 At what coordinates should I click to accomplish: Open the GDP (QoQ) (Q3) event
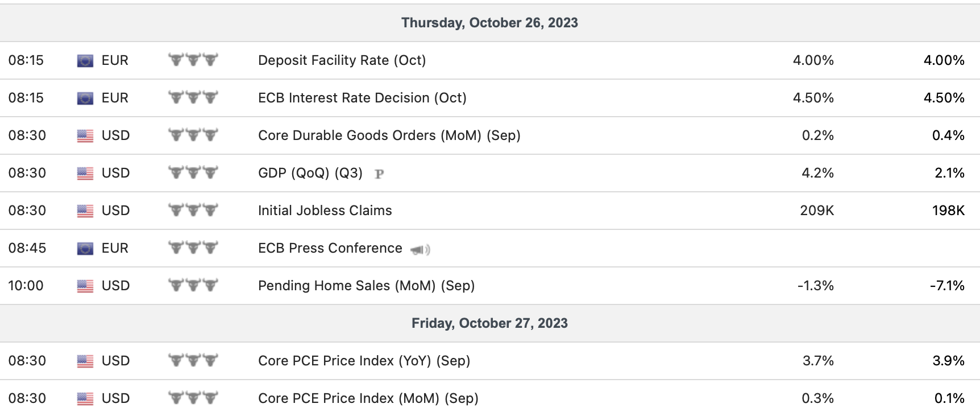[x=310, y=173]
